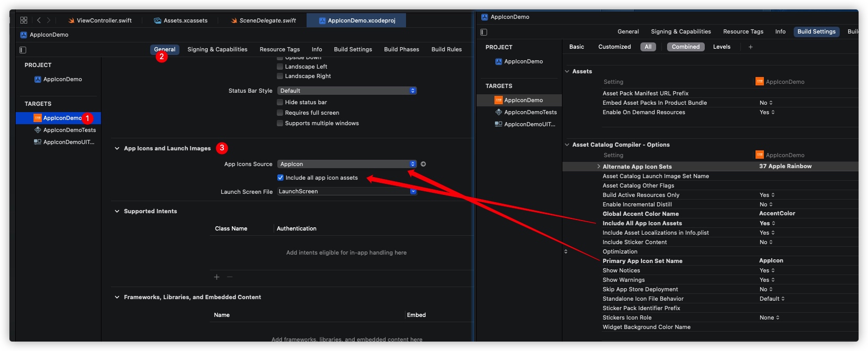
Task: Click Global Accent Color Name value AccentColor
Action: click(x=777, y=214)
